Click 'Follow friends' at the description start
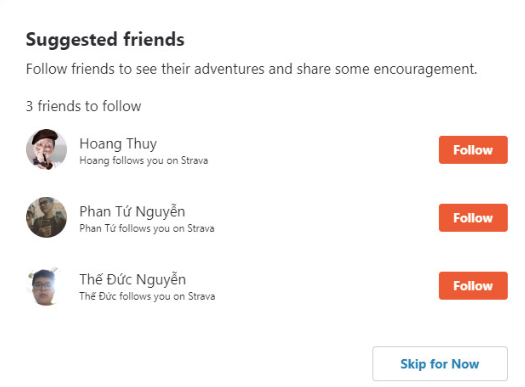The image size is (525, 387). click(x=70, y=69)
